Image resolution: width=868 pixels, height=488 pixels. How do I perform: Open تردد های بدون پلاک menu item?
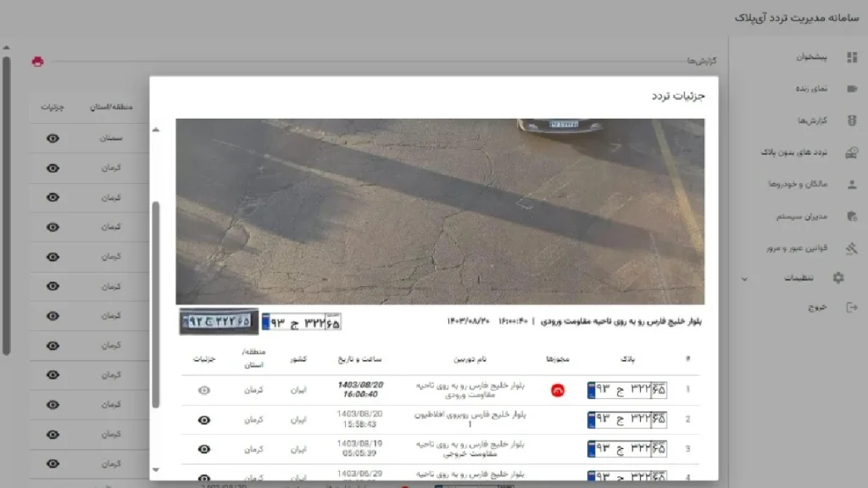[x=793, y=152]
